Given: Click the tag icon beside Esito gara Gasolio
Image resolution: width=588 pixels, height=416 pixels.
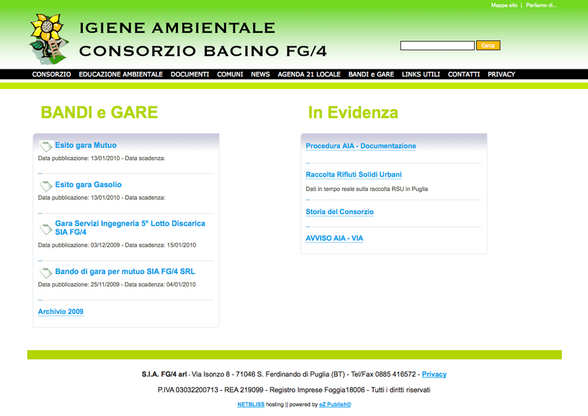Looking at the screenshot, I should point(46,186).
